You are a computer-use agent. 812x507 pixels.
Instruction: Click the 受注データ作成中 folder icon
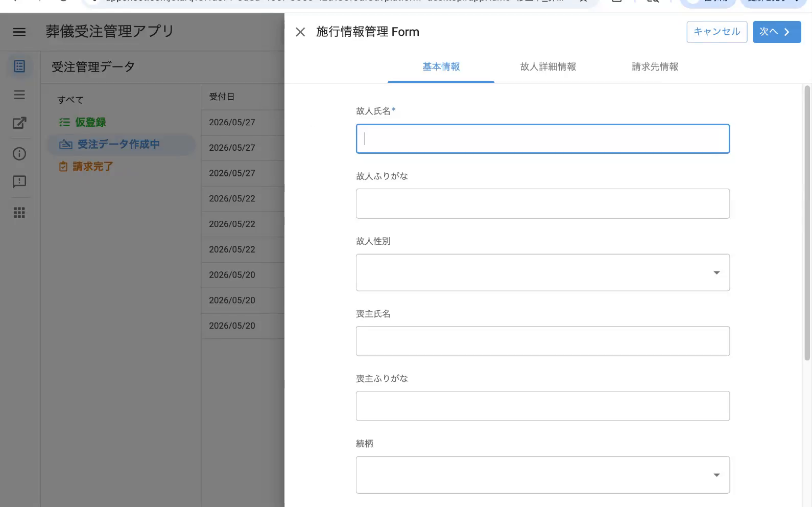pos(66,145)
